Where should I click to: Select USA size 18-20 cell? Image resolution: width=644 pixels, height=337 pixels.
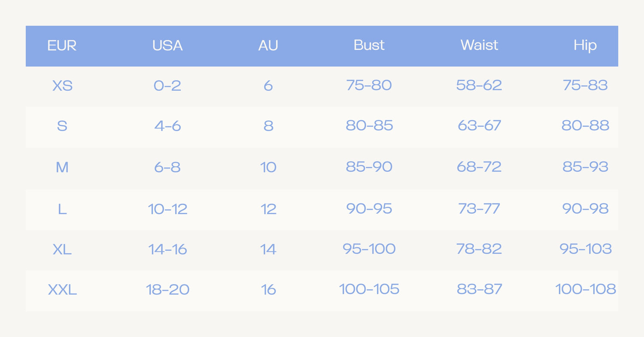167,290
